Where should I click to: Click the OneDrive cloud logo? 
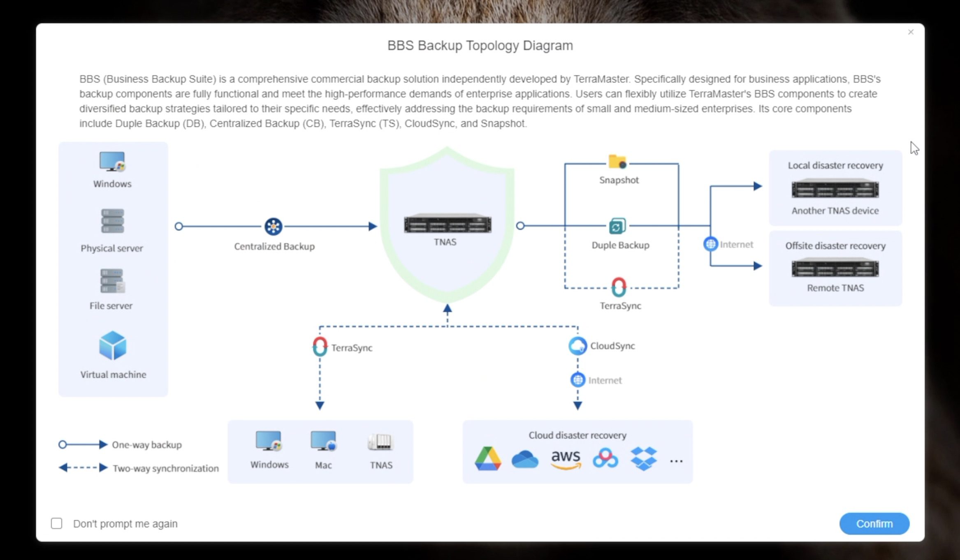coord(525,459)
